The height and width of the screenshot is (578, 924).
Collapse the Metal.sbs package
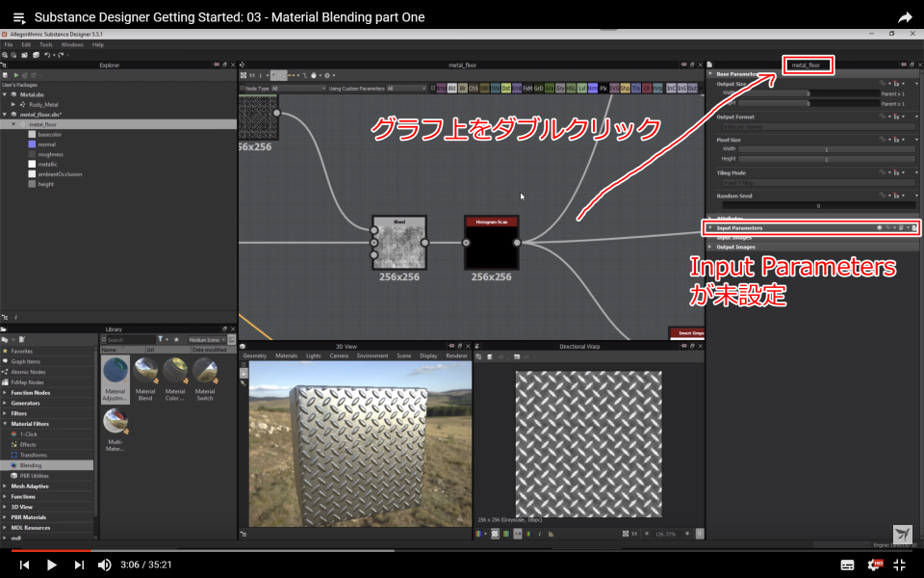coord(5,94)
